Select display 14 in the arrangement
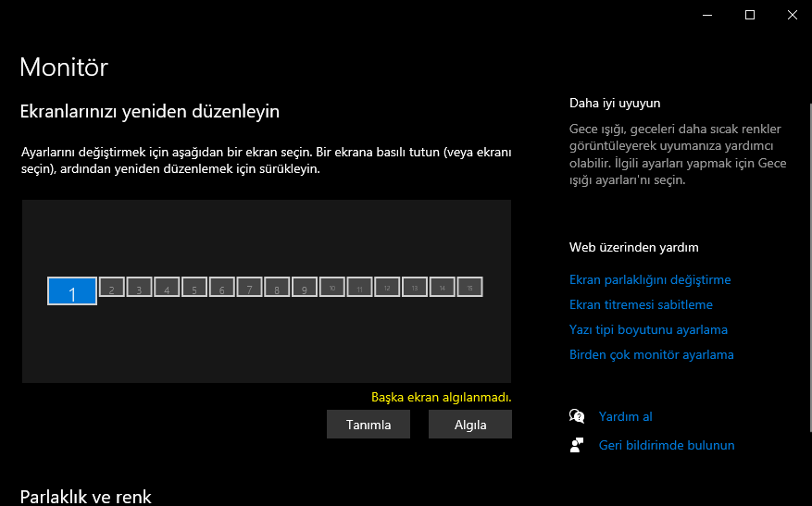Viewport: 812px width, 506px height. click(443, 287)
